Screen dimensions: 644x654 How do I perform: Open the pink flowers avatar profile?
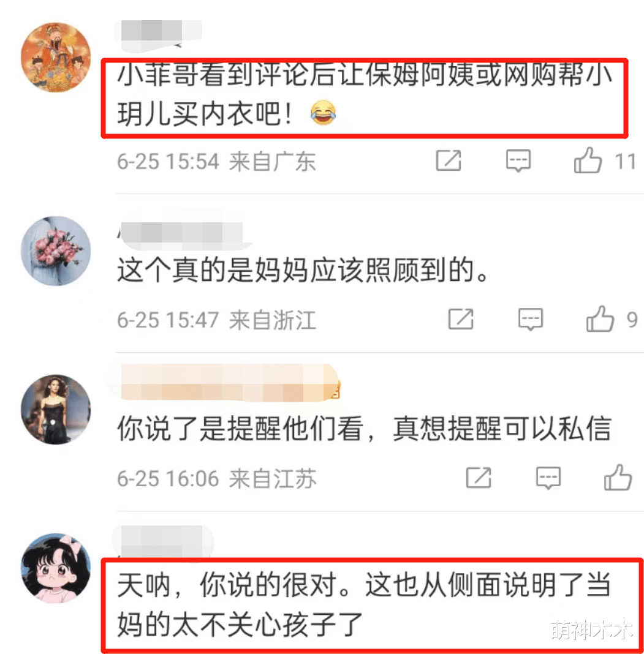point(56,251)
